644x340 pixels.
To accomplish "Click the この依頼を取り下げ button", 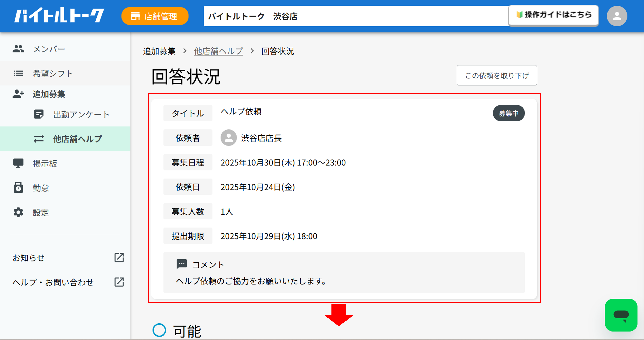I will click(497, 75).
